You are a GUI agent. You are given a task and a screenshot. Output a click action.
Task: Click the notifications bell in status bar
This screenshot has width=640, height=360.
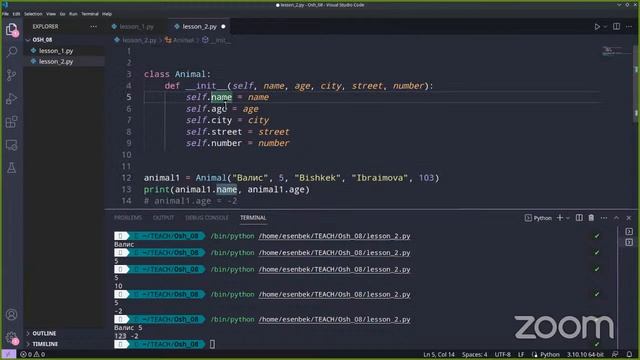tap(629, 354)
